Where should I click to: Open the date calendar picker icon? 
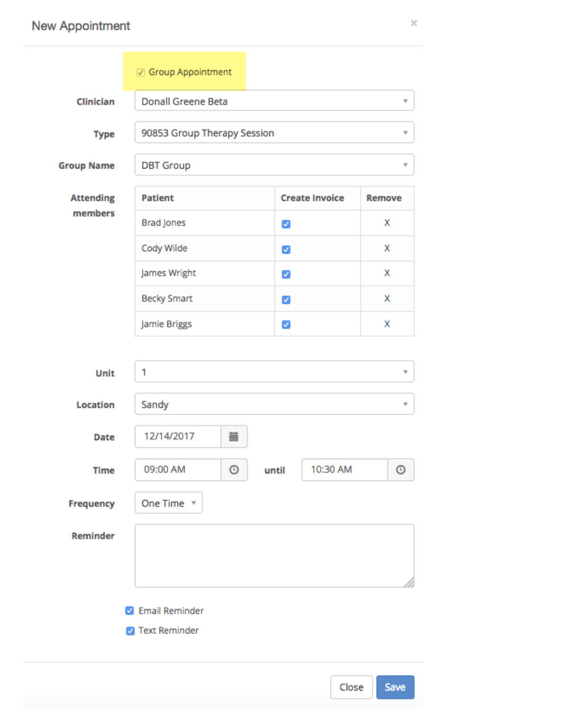coord(234,436)
